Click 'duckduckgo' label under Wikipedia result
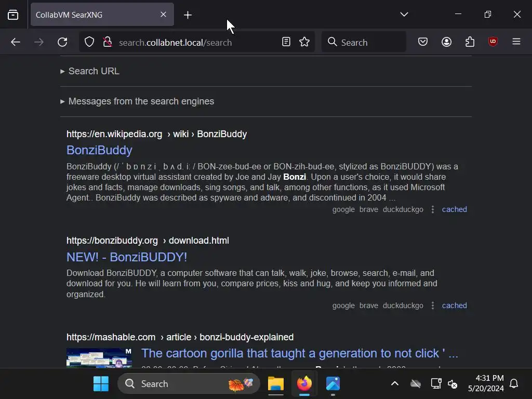The height and width of the screenshot is (399, 532). click(403, 209)
